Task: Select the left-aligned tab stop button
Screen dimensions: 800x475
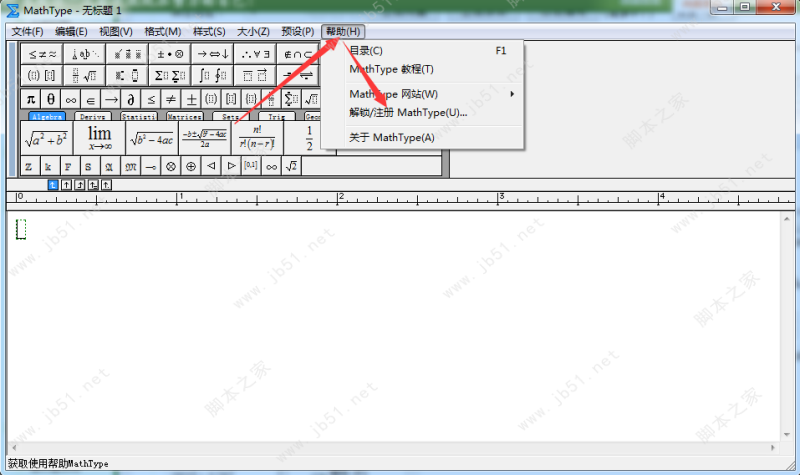Action: [x=53, y=185]
